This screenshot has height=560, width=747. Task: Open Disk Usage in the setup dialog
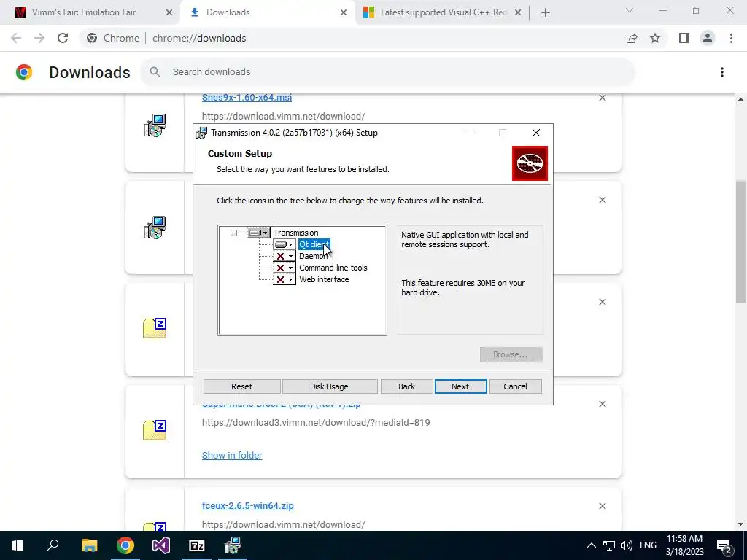329,386
